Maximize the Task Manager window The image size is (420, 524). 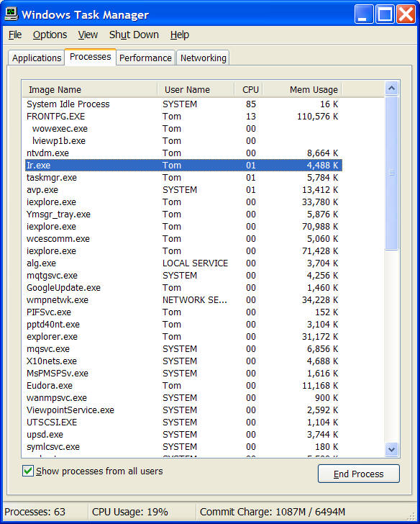pyautogui.click(x=385, y=14)
